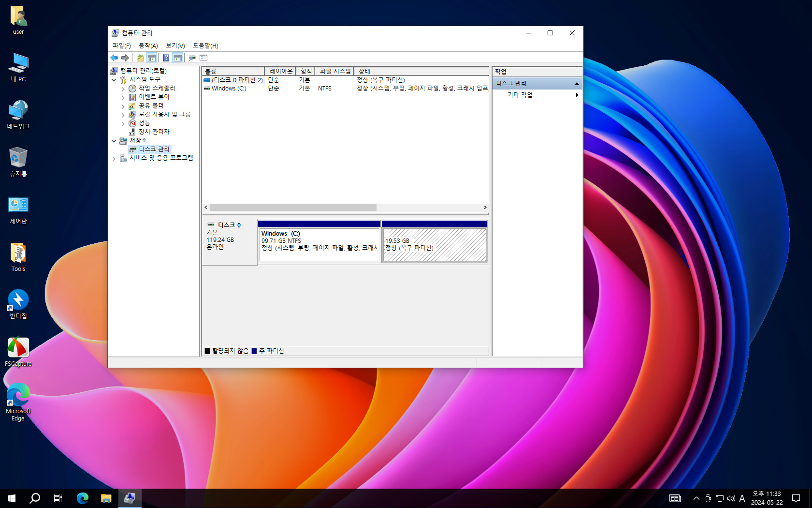Select the Windows (C:) volume list row
Viewport: 812px width, 508px height.
tap(346, 89)
